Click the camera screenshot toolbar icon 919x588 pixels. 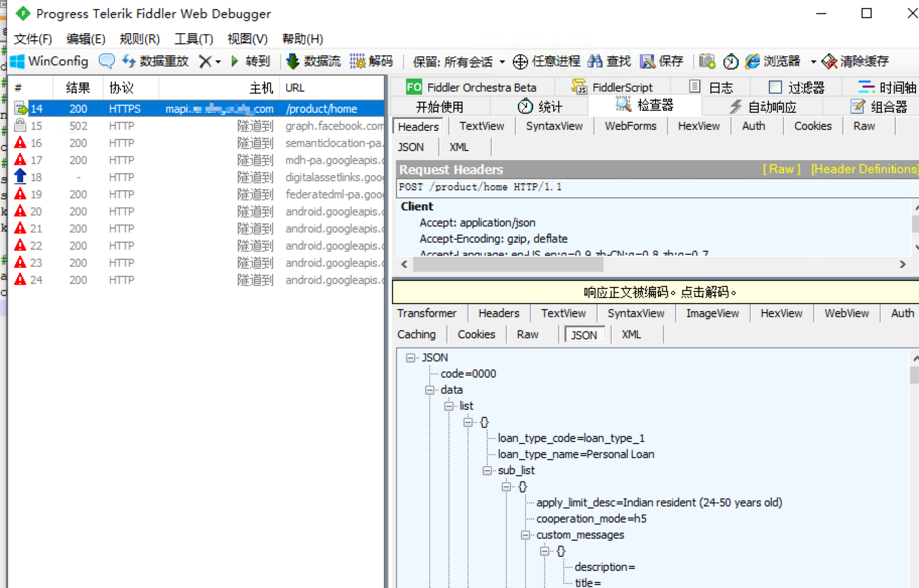point(707,61)
